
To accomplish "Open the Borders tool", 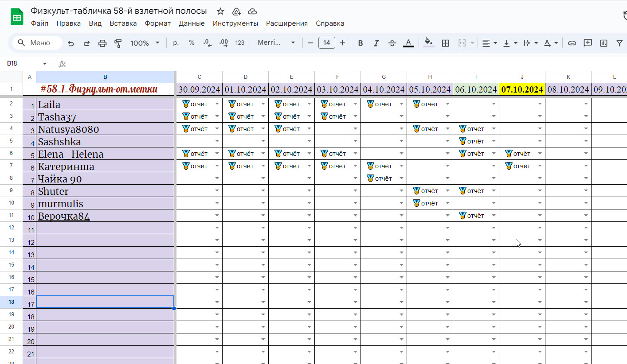I will tap(446, 43).
